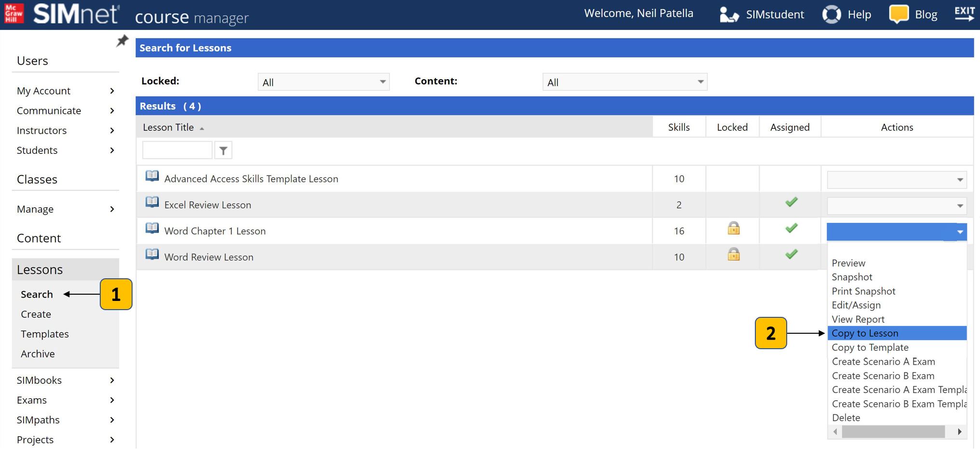Screen dimensions: 980x449
Task: Open Lessons Search in sidebar
Action: point(37,294)
